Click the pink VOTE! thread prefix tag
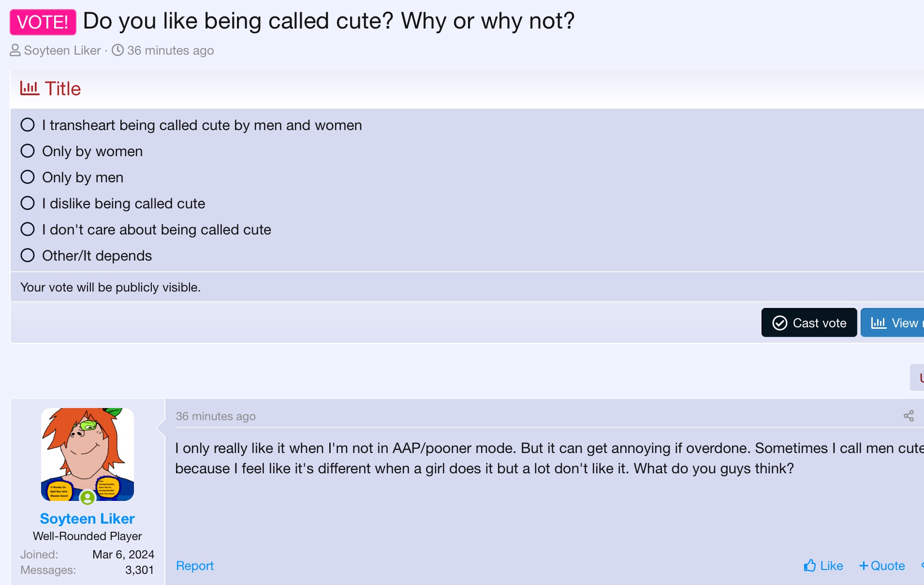Screen dimensions: 924x585 (43, 22)
